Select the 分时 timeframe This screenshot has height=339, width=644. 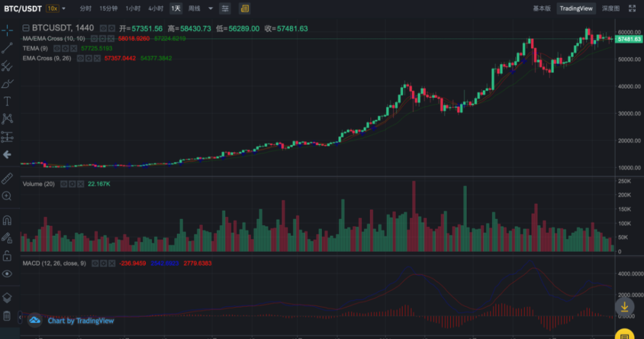(x=86, y=8)
